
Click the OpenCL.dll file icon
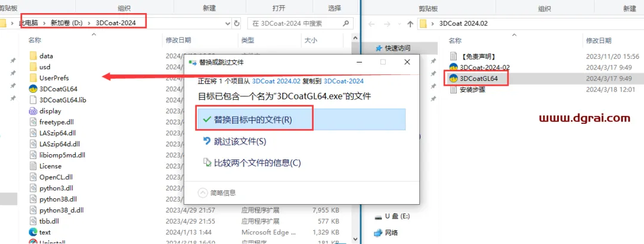click(33, 177)
